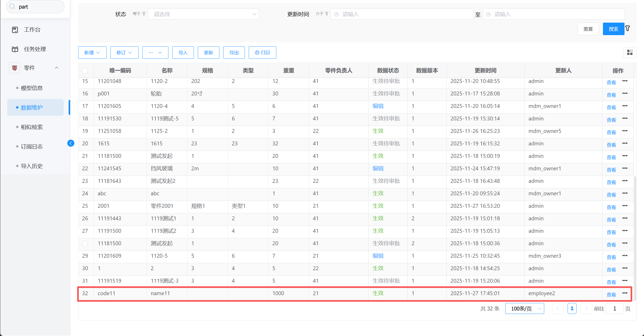Click the blue 搜索 search button
The image size is (644, 336).
point(613,29)
